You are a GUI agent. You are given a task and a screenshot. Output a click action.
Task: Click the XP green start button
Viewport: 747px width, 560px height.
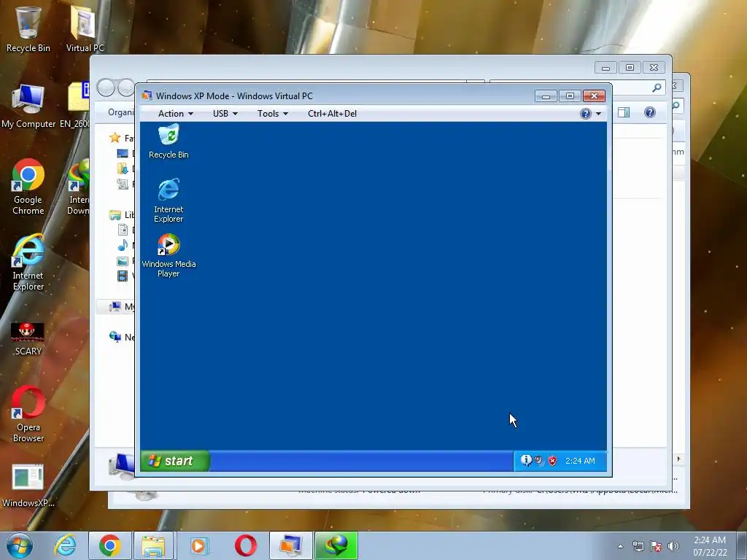coord(175,461)
